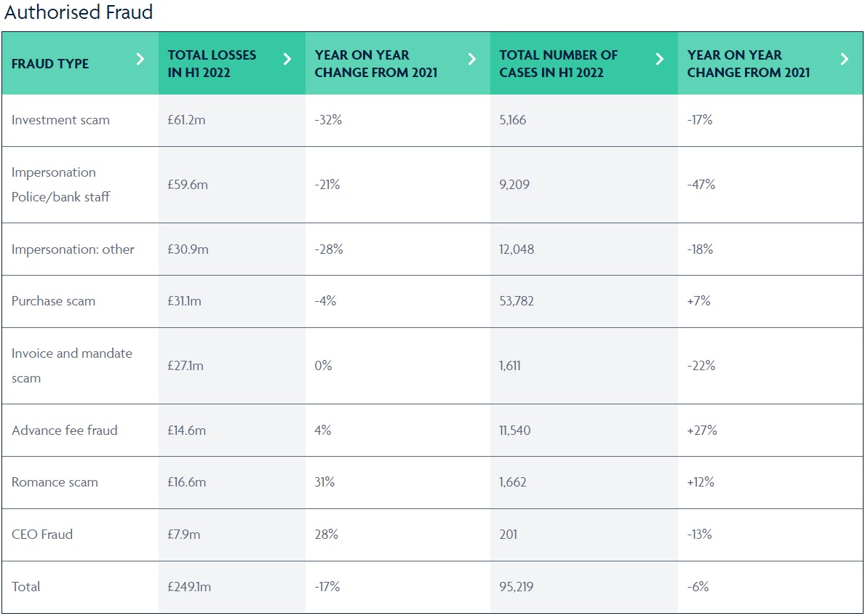Select the Purchase scam row label

[x=53, y=301]
